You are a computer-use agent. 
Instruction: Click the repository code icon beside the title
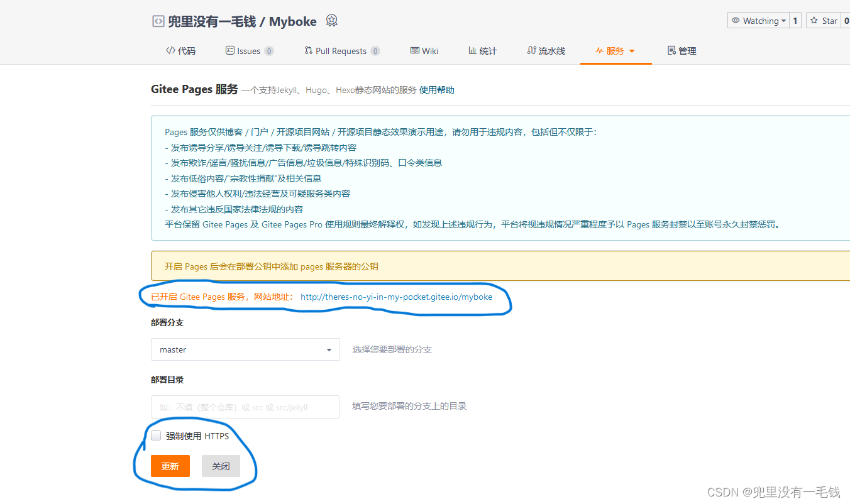coord(158,21)
